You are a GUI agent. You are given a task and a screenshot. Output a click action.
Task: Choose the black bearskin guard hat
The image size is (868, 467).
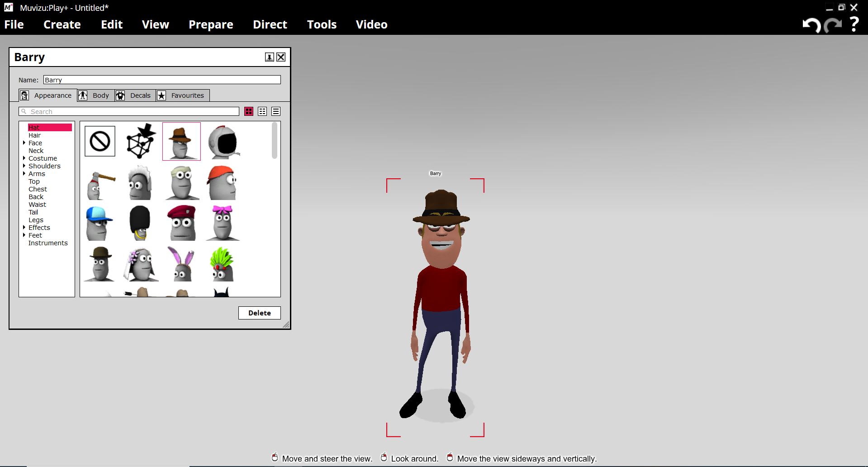pyautogui.click(x=140, y=224)
